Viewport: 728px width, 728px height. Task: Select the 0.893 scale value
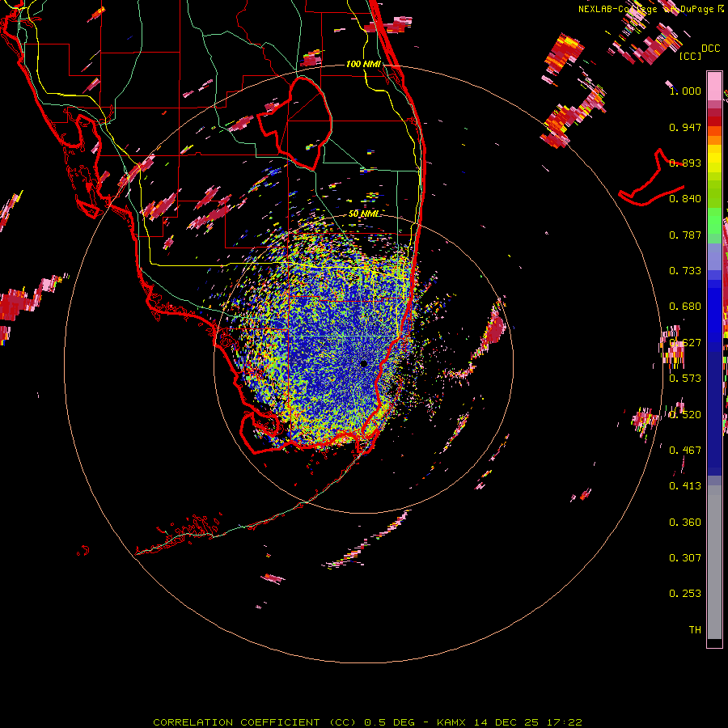tap(685, 163)
